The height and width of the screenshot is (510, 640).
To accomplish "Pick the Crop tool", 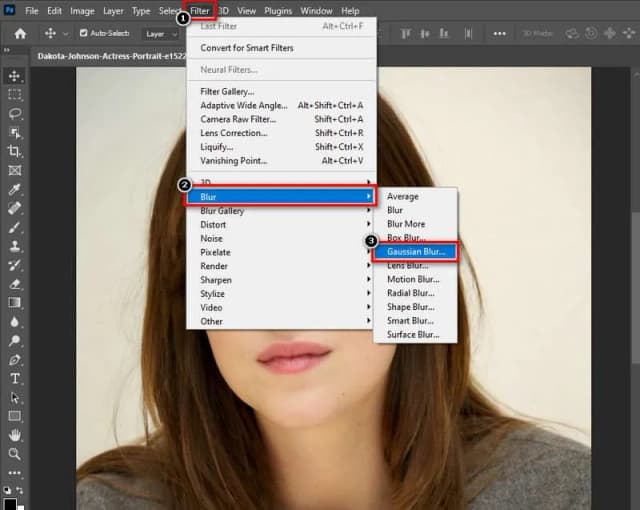I will click(x=15, y=151).
